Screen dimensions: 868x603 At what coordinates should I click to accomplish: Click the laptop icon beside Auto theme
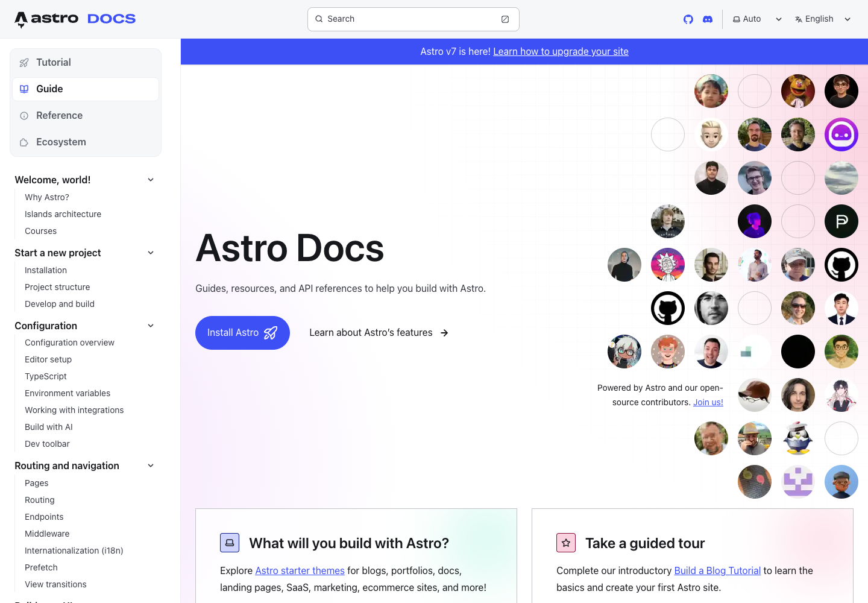coord(737,19)
